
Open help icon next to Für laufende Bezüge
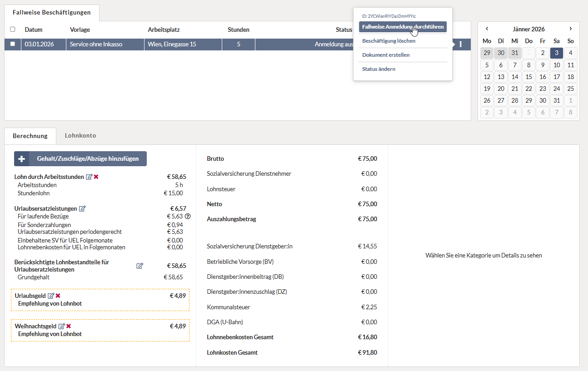tap(188, 216)
